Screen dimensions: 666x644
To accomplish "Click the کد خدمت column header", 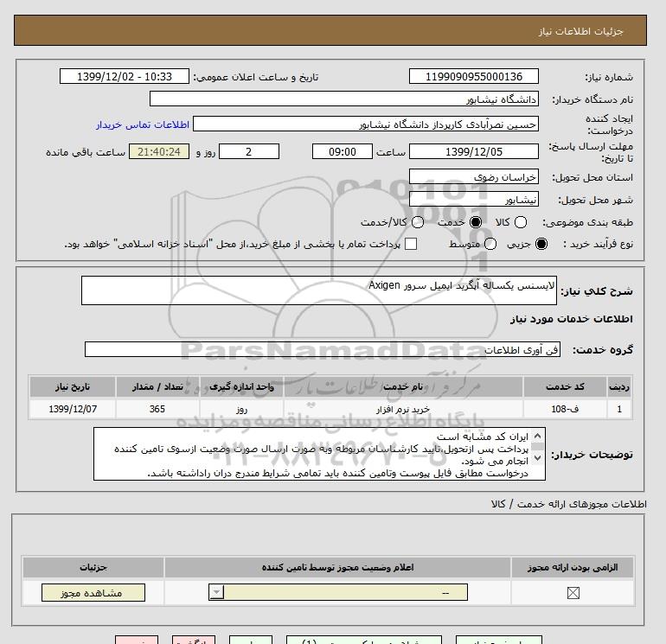I will [565, 386].
